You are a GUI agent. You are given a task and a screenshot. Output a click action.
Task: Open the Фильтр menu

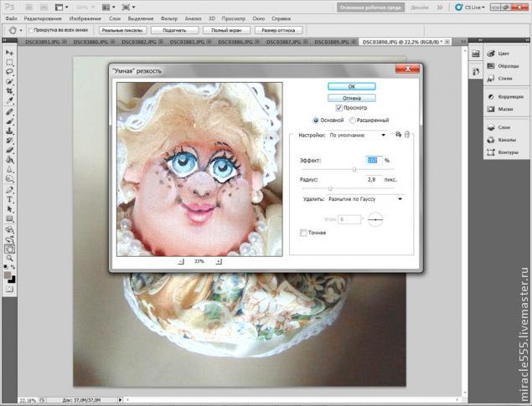coord(169,18)
